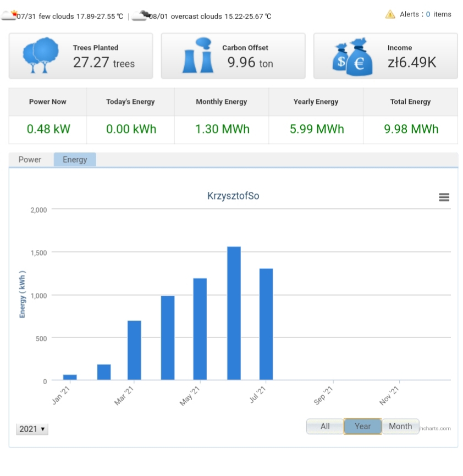Click the Carbon Offset cooling towers icon

click(x=197, y=56)
